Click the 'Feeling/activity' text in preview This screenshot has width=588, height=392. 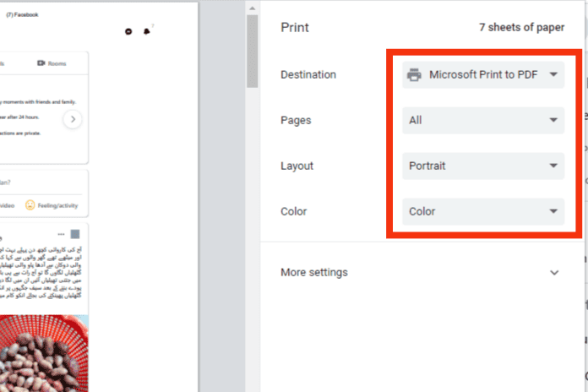[57, 205]
